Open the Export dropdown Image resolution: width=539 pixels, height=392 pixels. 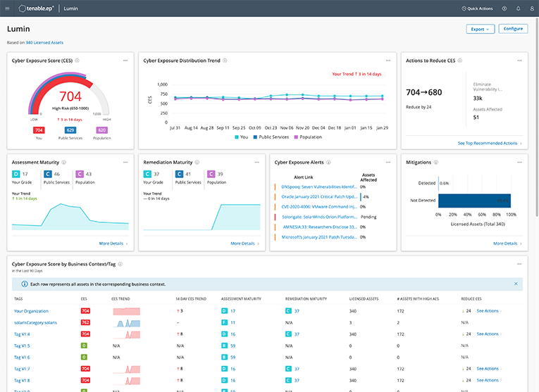(481, 29)
